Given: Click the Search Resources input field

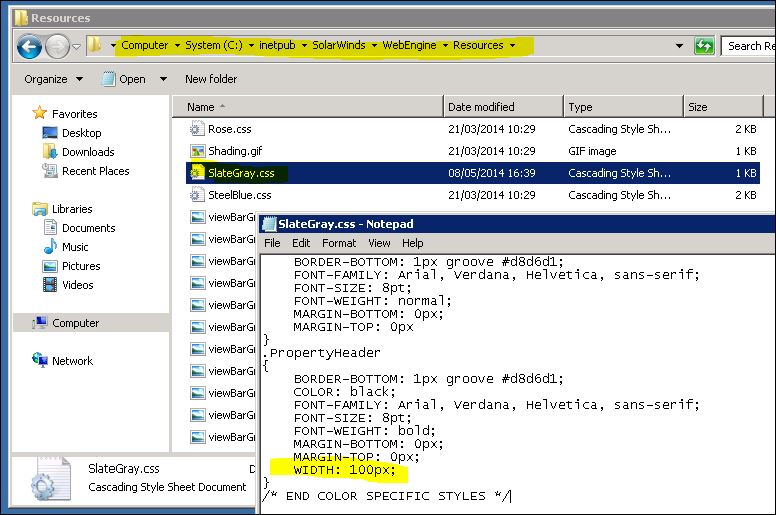Looking at the screenshot, I should (x=748, y=46).
